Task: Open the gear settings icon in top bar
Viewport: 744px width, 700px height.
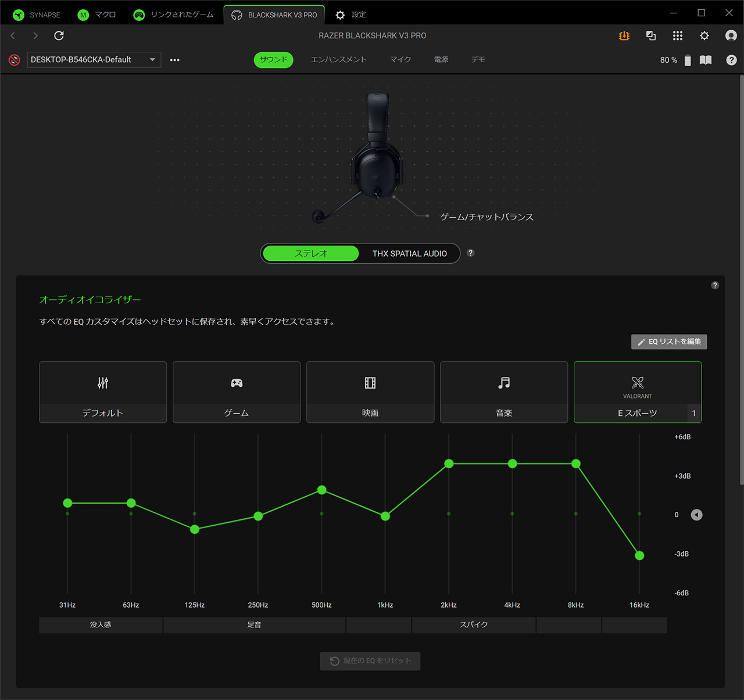Action: click(x=704, y=36)
